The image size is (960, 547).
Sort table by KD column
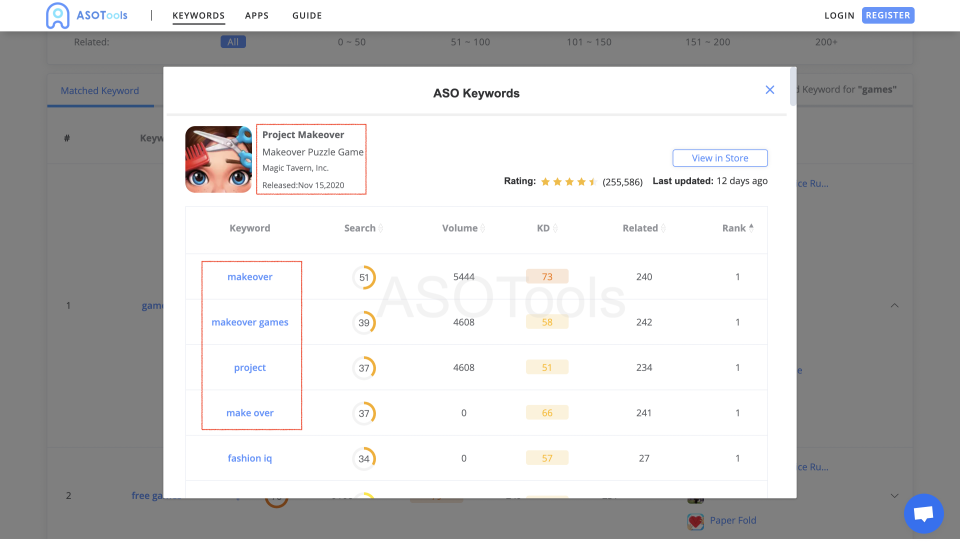547,228
